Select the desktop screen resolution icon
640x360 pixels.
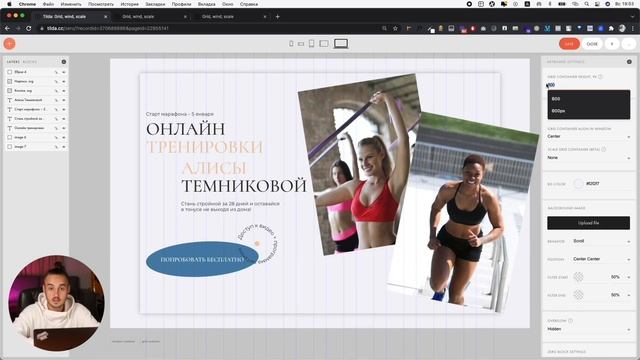point(341,43)
